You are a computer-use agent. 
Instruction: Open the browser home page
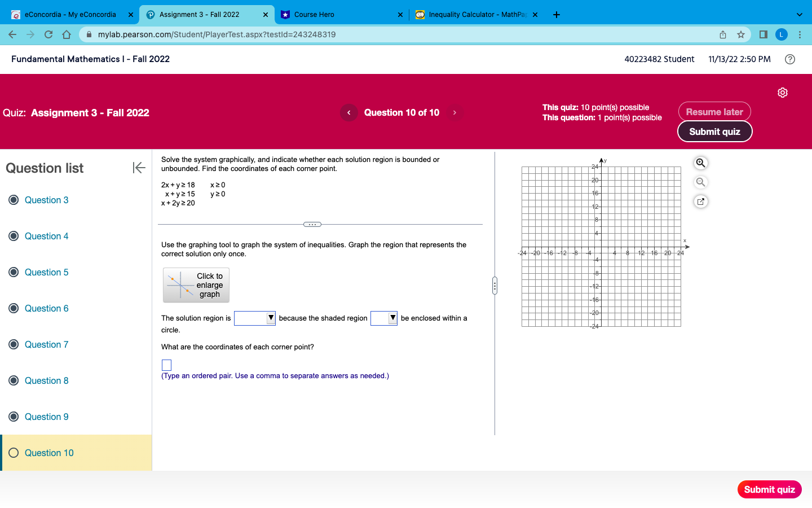[67, 34]
